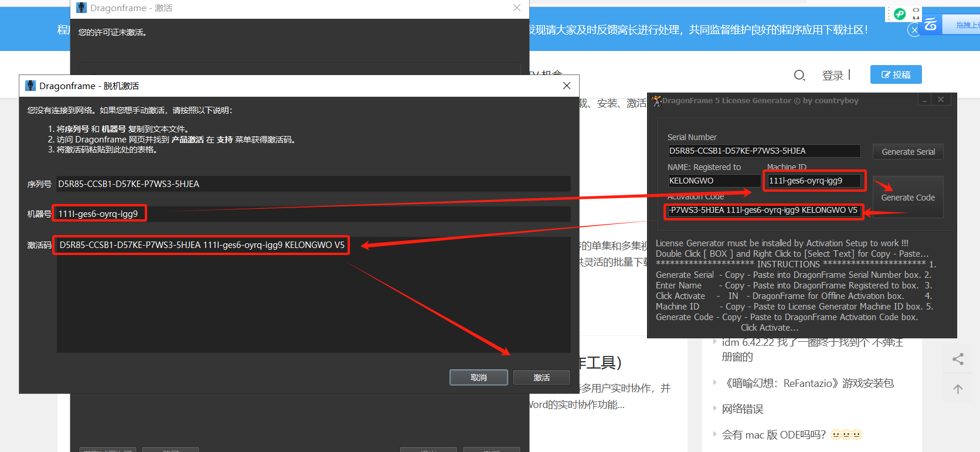Click the back-to-top arrow icon

[x=958, y=389]
